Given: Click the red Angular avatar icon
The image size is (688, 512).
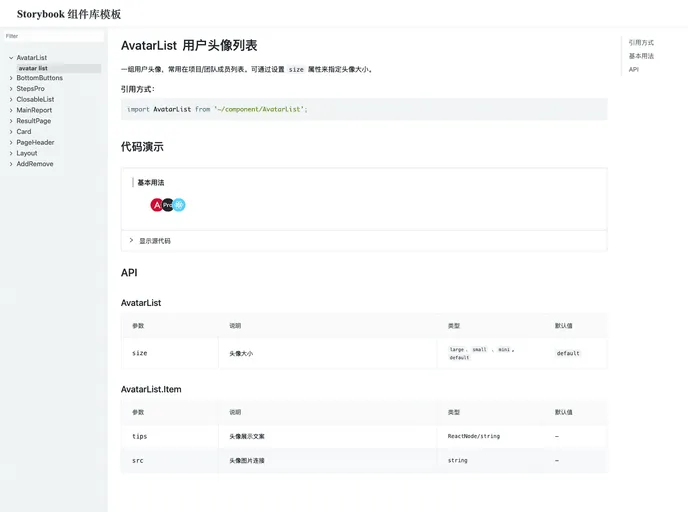Looking at the screenshot, I should coord(157,205).
